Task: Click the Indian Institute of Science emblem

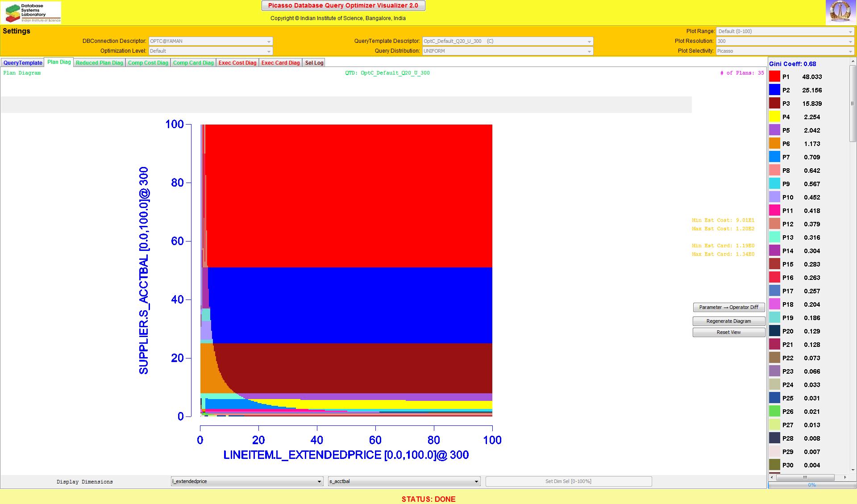Action: click(x=840, y=12)
